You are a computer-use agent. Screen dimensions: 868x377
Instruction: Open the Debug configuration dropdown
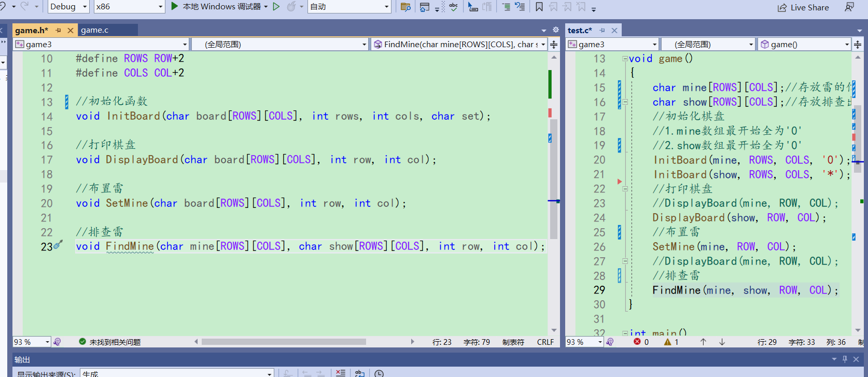click(69, 7)
